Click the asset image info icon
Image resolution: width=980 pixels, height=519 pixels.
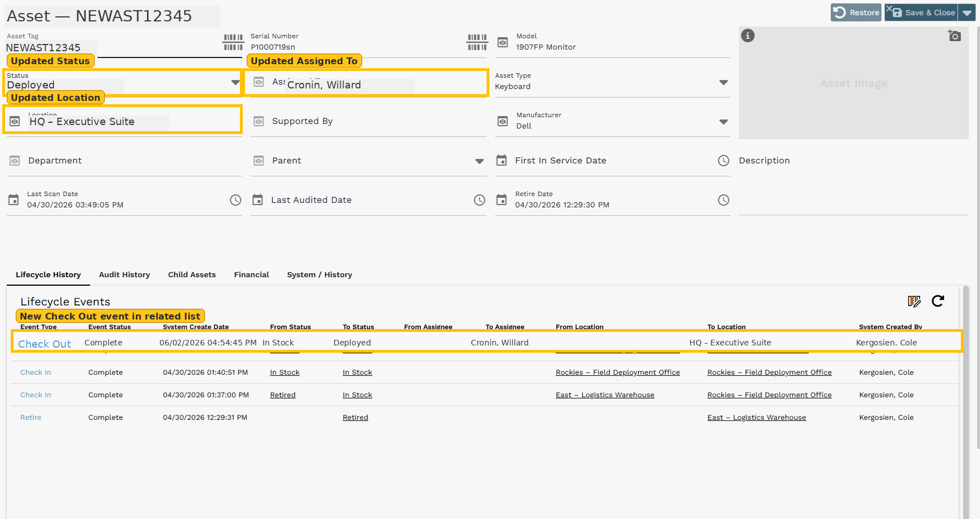click(x=747, y=36)
